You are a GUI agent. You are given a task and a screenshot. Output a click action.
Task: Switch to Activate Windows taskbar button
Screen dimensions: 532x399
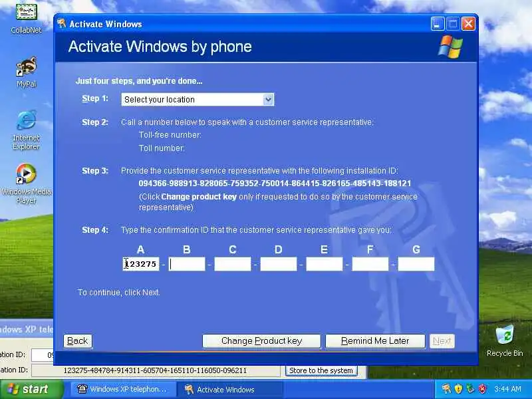(x=230, y=389)
